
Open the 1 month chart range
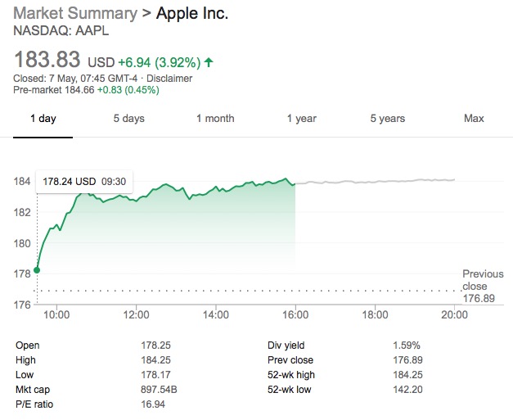point(215,119)
